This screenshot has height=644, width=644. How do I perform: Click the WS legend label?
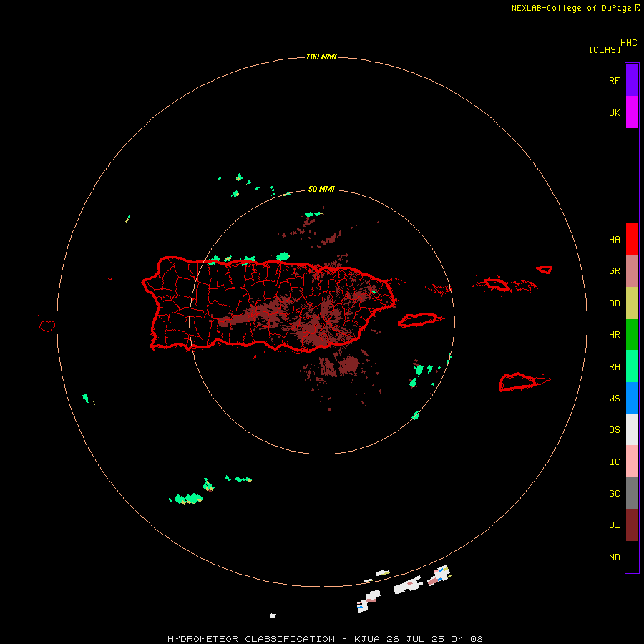tap(614, 399)
